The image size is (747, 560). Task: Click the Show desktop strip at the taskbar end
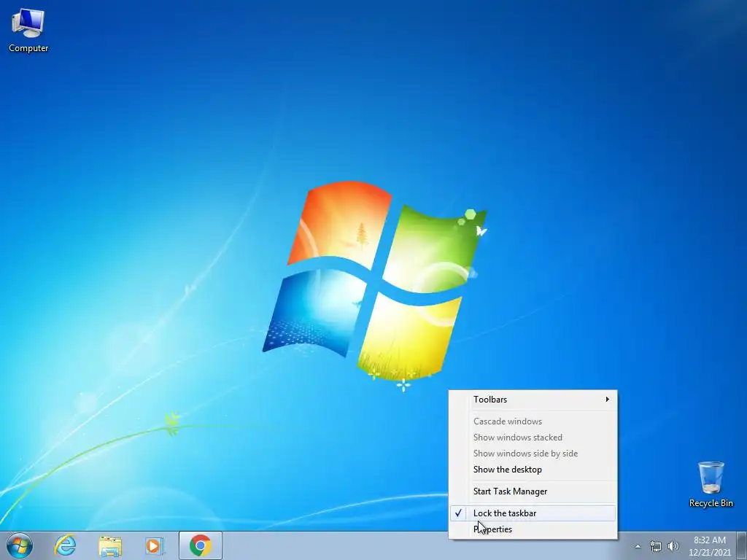pos(741,545)
